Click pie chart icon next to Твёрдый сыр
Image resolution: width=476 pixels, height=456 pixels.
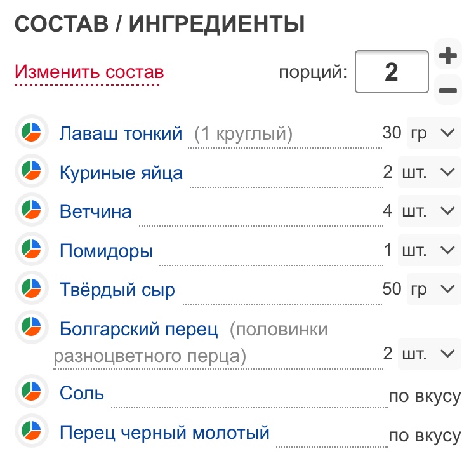[x=31, y=289]
